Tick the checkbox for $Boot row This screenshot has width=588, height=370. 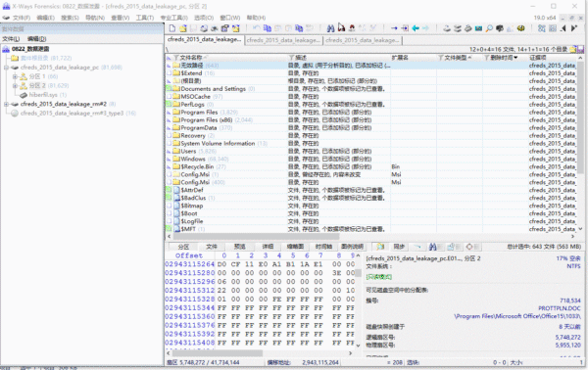pyautogui.click(x=170, y=213)
